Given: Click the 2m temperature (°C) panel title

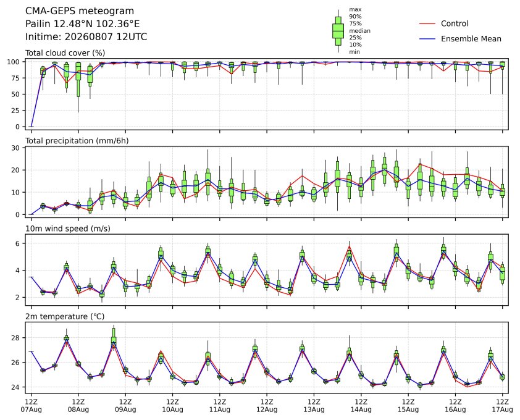Looking at the screenshot, I should coord(65,316).
